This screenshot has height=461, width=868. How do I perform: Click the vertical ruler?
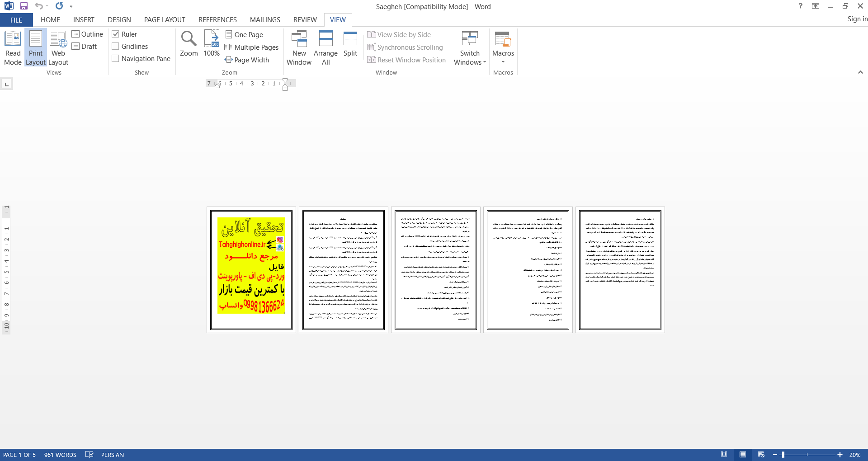pyautogui.click(x=6, y=269)
